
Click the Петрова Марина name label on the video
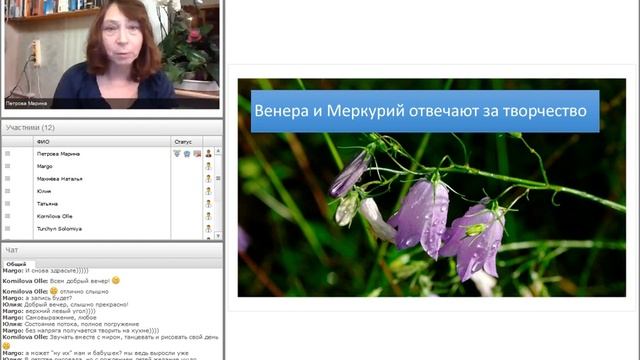click(27, 104)
